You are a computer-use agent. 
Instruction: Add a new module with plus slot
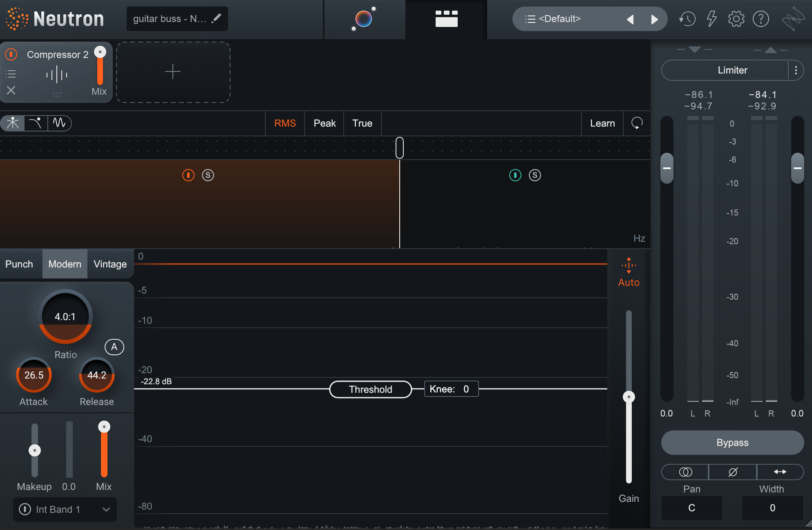[x=173, y=72]
